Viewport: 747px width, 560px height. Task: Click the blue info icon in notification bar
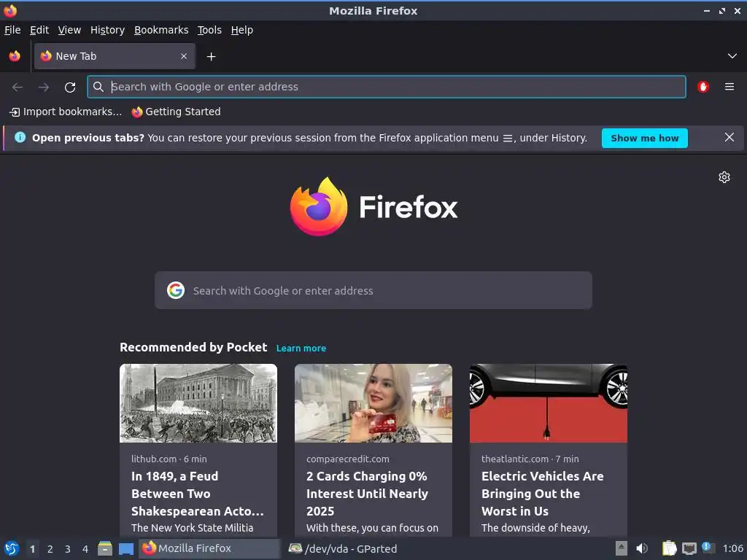[20, 138]
